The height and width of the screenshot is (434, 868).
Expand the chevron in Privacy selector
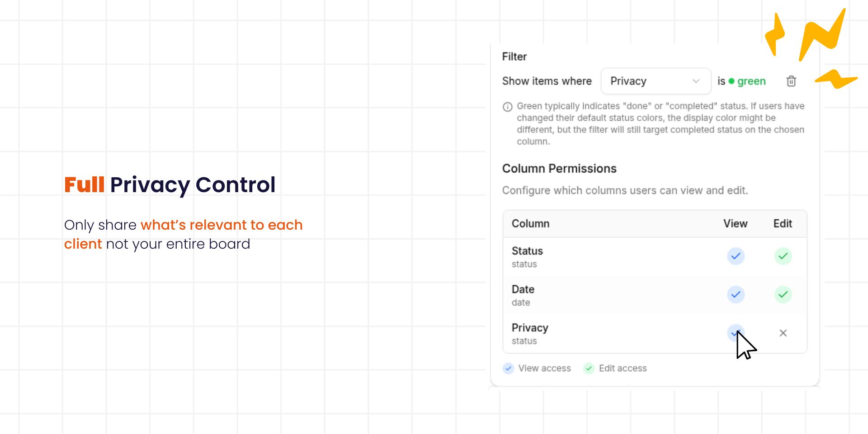pos(696,81)
